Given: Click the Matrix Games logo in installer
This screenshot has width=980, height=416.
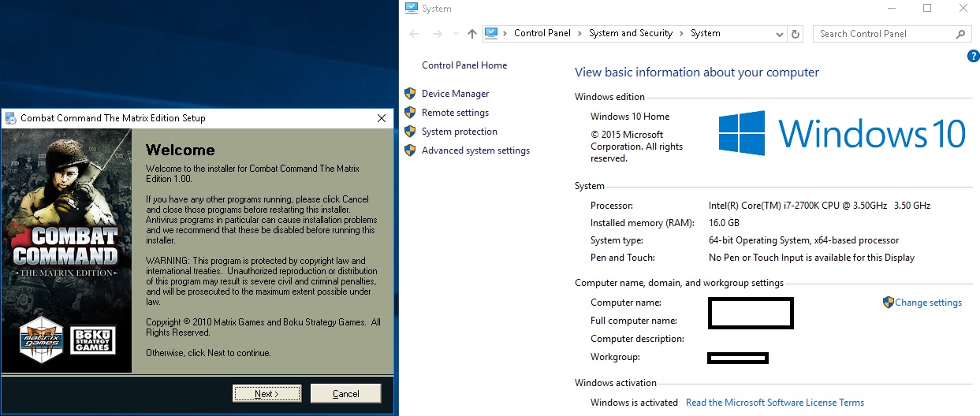Looking at the screenshot, I should click(41, 340).
